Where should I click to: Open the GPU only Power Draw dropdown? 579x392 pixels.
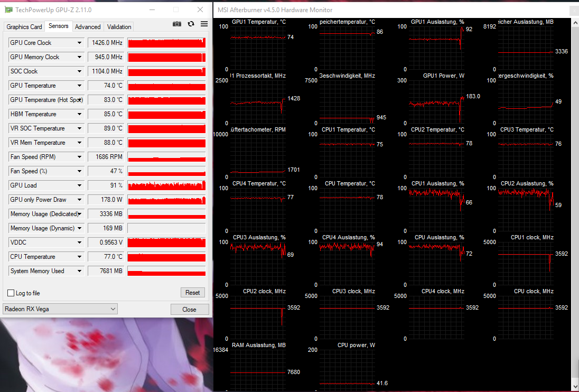tap(79, 200)
